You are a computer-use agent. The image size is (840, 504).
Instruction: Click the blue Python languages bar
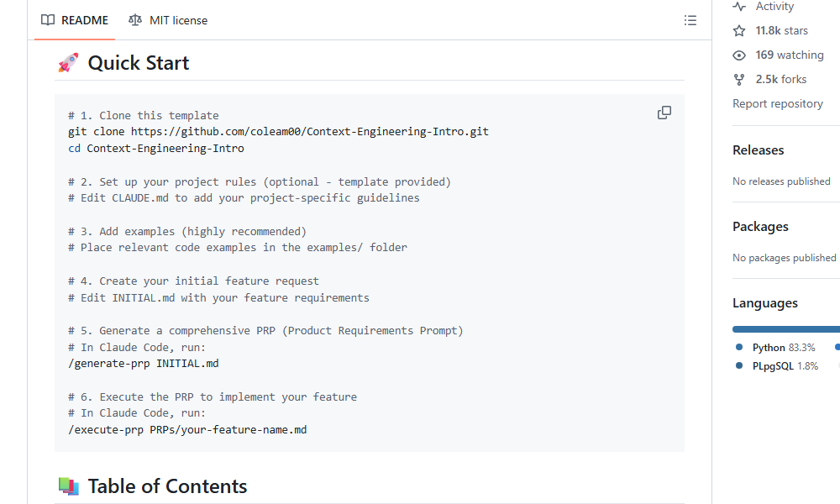pyautogui.click(x=785, y=329)
